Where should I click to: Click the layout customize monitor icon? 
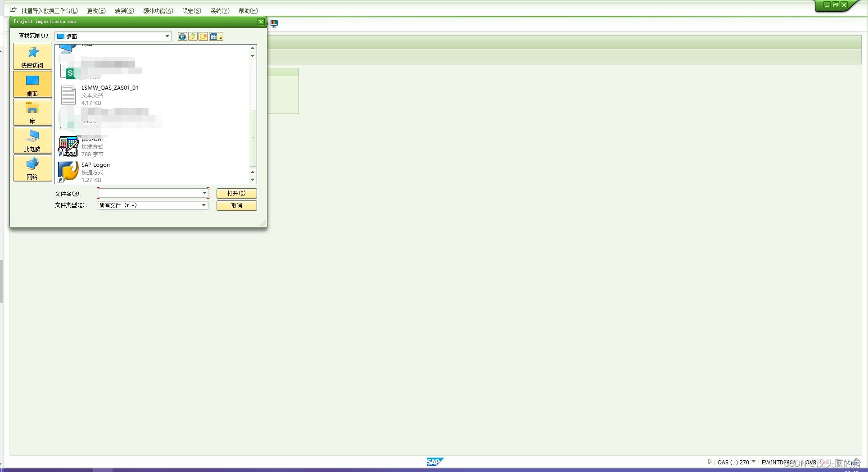pos(274,24)
